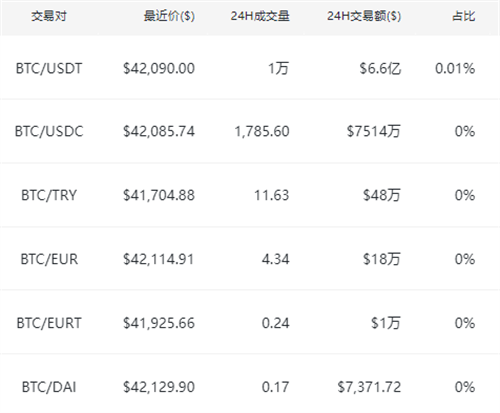Select the 0.01% share cell
This screenshot has width=500, height=413.
click(x=455, y=69)
